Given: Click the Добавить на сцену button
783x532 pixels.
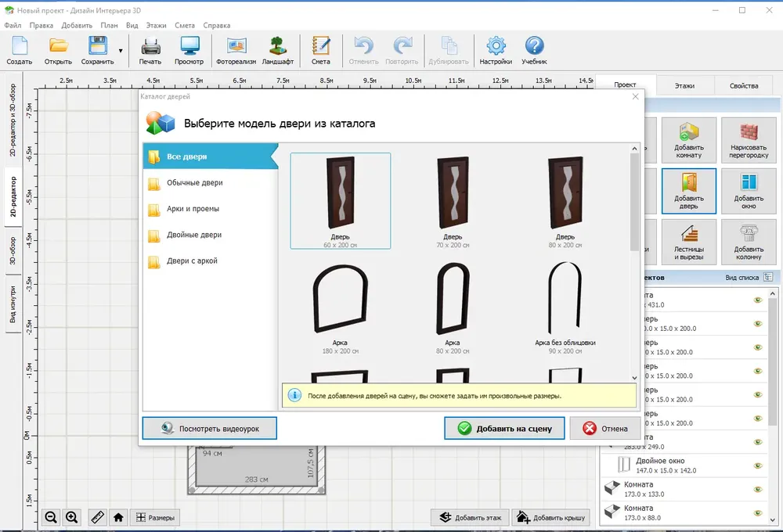Looking at the screenshot, I should 504,428.
